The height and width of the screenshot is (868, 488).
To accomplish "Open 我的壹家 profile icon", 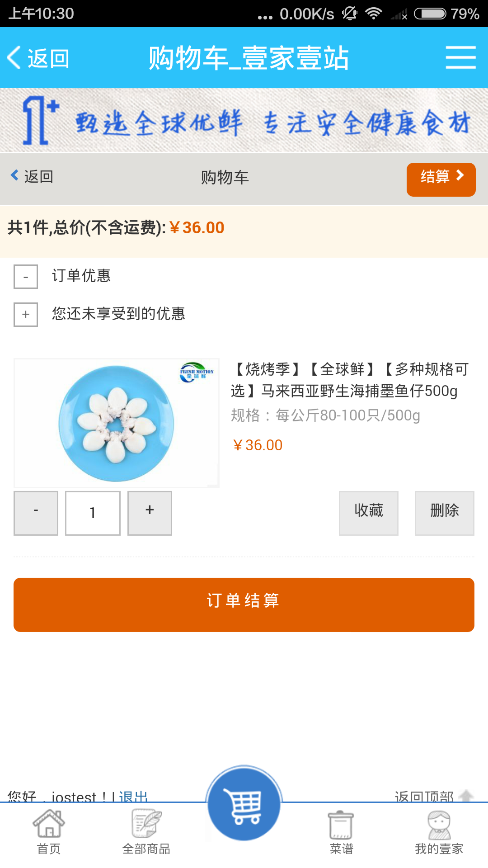I will [x=439, y=832].
